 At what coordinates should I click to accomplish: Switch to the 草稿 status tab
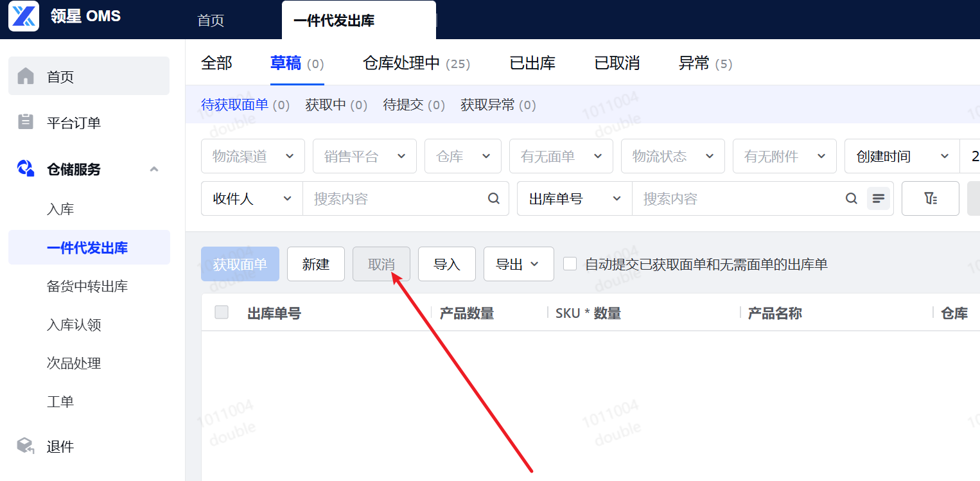(x=297, y=64)
